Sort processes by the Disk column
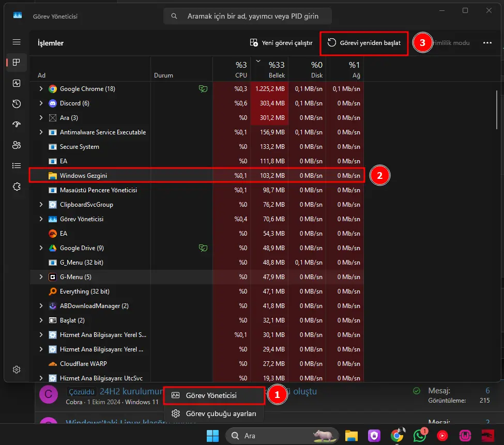 (x=307, y=69)
